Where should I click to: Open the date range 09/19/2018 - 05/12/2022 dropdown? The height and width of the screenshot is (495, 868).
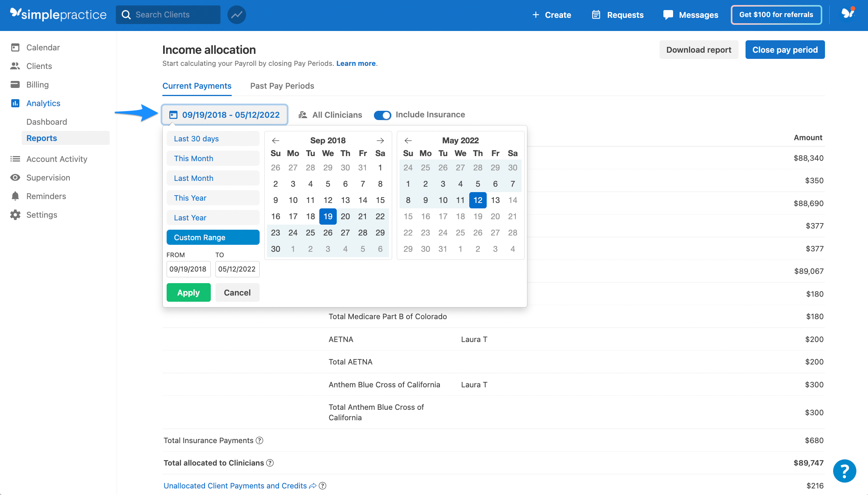click(x=225, y=115)
